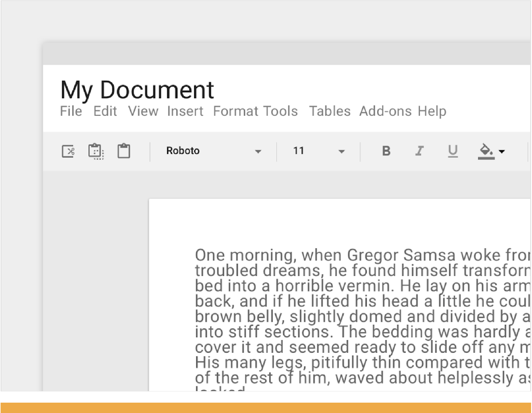Open the font size 11 dropdown

[319, 151]
